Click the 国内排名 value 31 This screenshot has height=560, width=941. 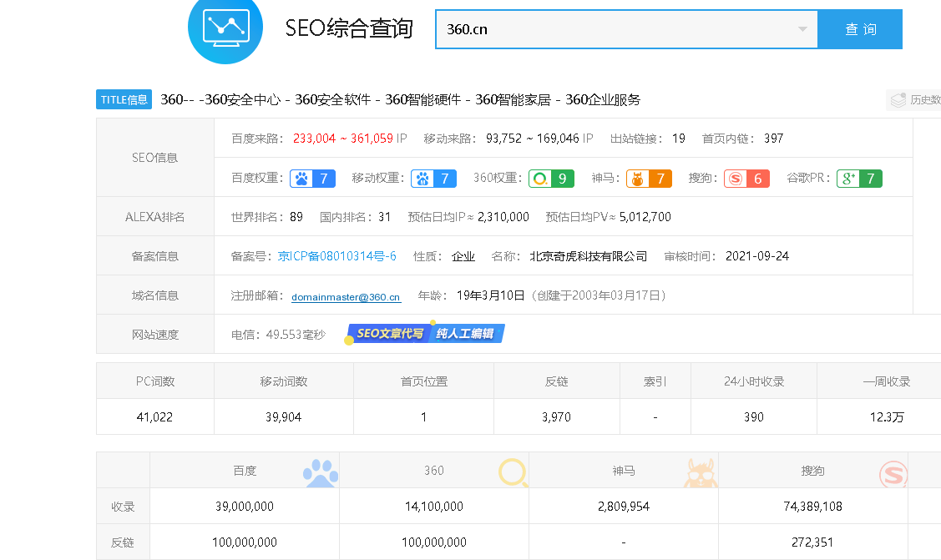pos(384,217)
